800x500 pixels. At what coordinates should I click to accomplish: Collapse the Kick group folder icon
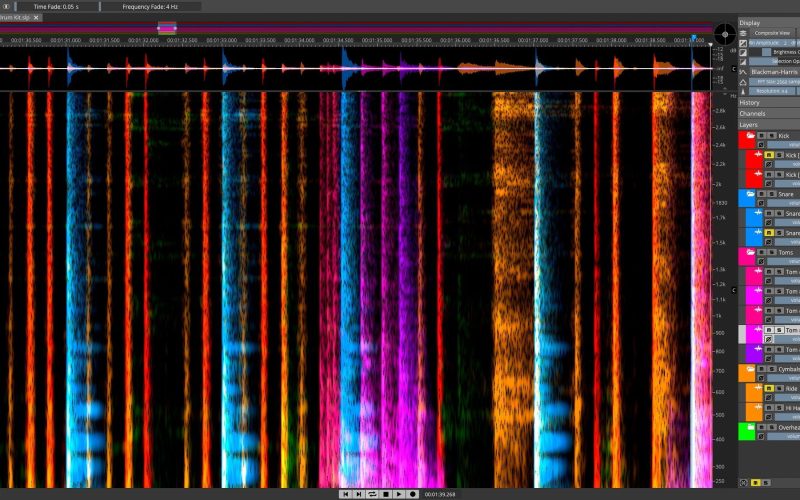click(x=750, y=136)
